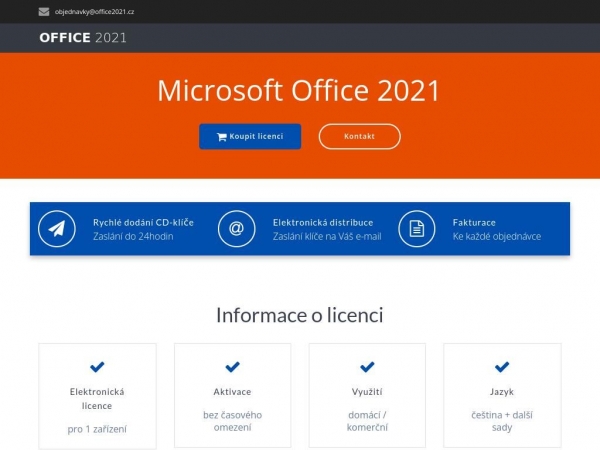Click the checkmark above Využití
The image size is (600, 450).
[x=367, y=367]
